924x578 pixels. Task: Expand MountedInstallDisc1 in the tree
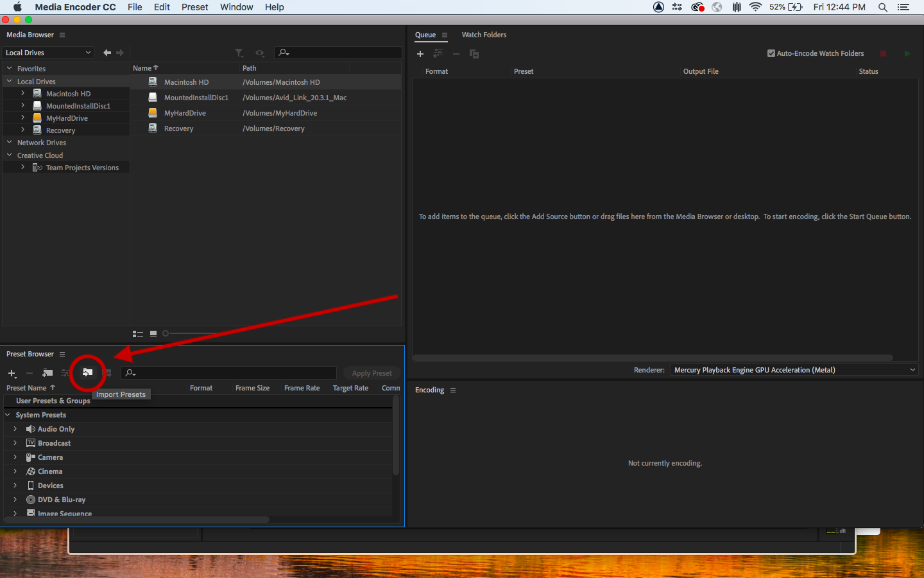coord(22,105)
